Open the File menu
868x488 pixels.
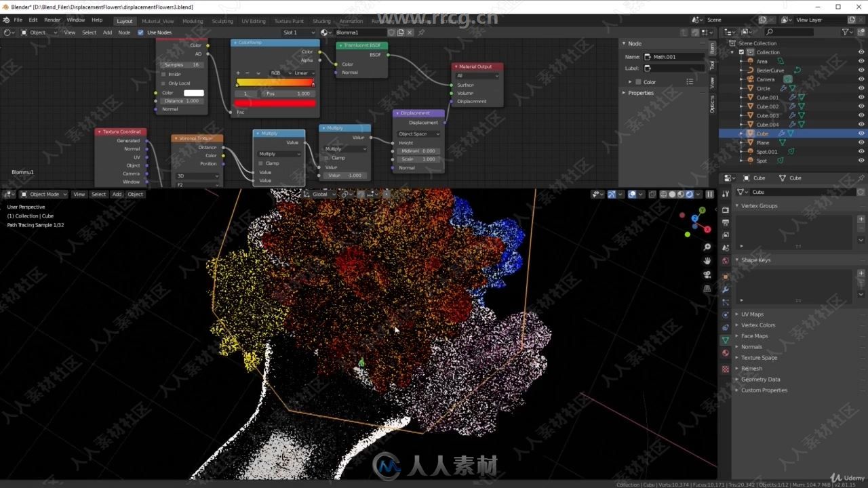18,20
